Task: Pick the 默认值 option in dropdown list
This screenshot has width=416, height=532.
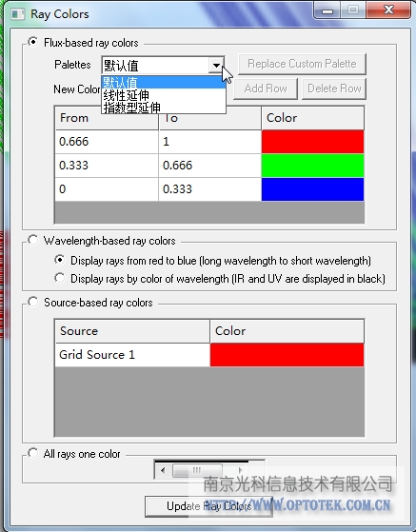Action: (164, 83)
